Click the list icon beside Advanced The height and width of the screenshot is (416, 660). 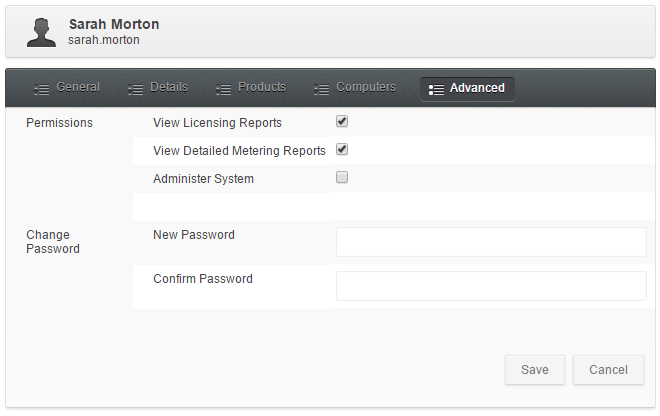click(436, 89)
